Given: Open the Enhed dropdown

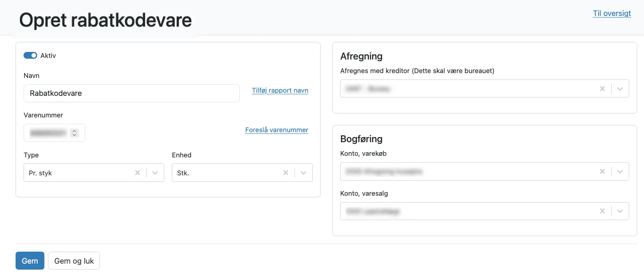Looking at the screenshot, I should point(303,173).
